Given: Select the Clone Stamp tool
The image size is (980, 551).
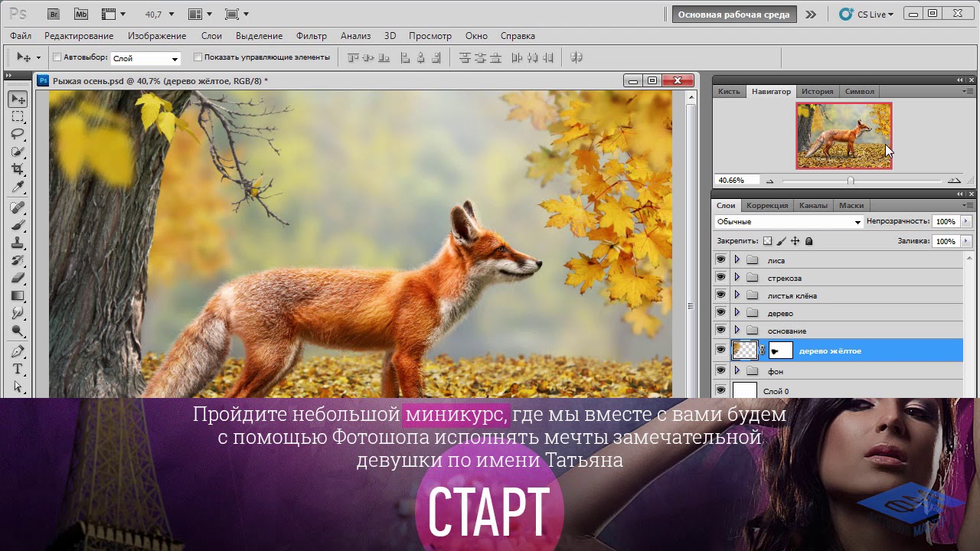Looking at the screenshot, I should (18, 243).
